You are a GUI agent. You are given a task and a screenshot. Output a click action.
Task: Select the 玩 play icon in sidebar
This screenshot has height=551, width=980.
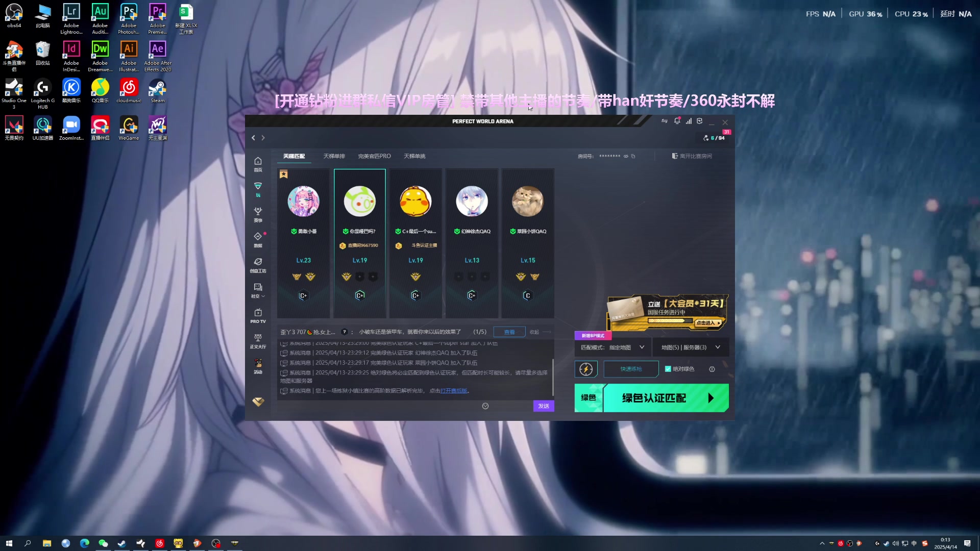258,189
